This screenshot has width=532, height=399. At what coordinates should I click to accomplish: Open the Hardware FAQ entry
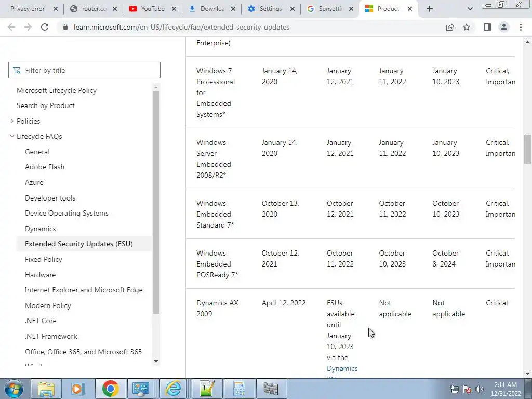41,275
